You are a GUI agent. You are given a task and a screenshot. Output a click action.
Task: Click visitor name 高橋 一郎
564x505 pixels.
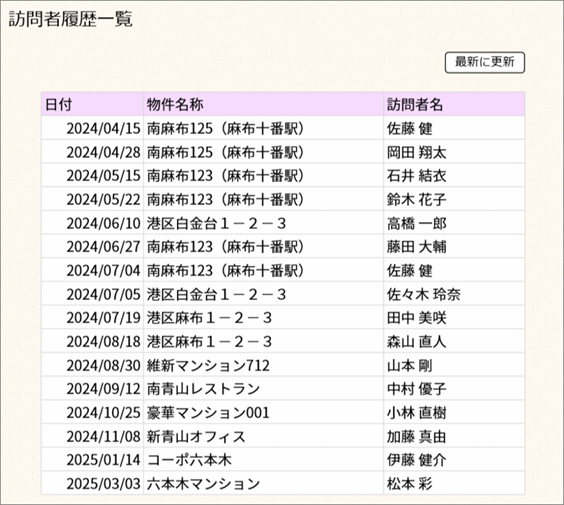(417, 224)
